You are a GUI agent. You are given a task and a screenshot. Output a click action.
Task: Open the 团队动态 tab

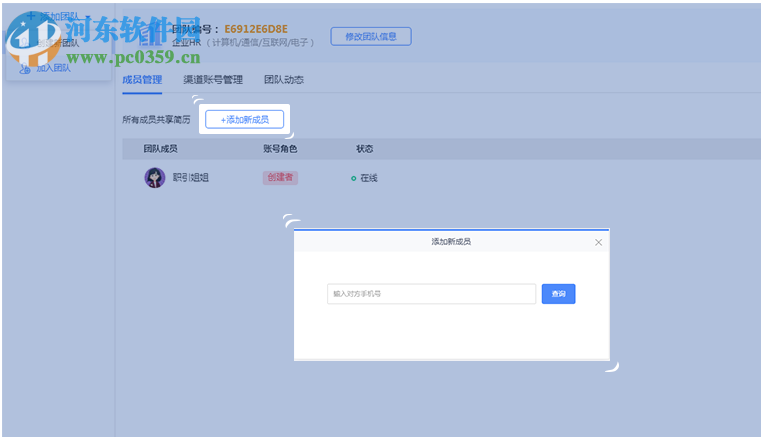pyautogui.click(x=284, y=80)
